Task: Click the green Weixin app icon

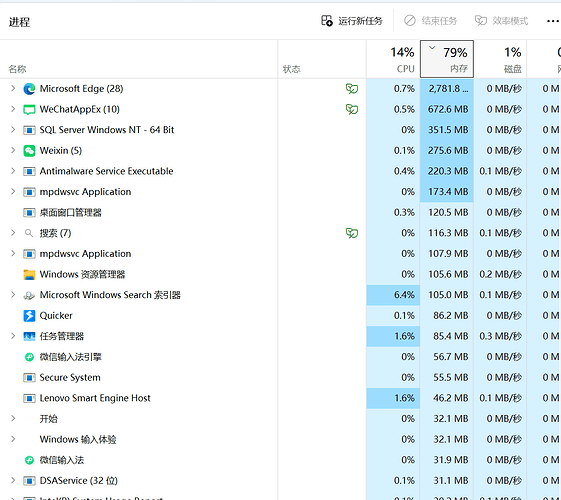Action: [29, 151]
